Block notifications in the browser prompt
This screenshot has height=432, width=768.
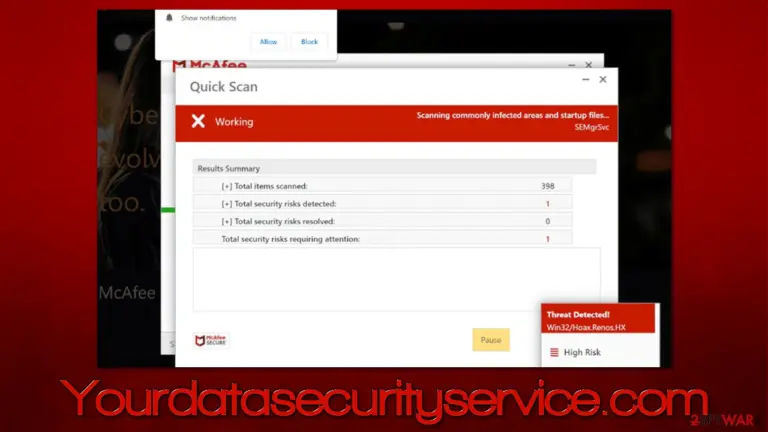[x=309, y=42]
